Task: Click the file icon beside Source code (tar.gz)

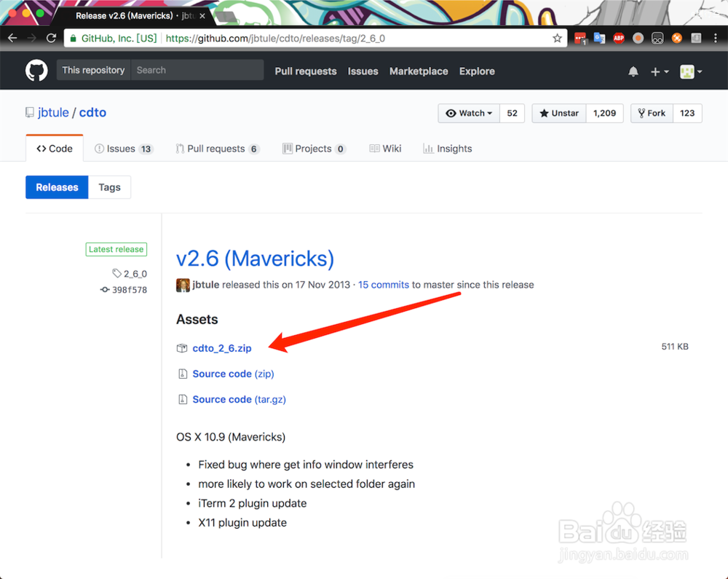Action: pyautogui.click(x=183, y=399)
